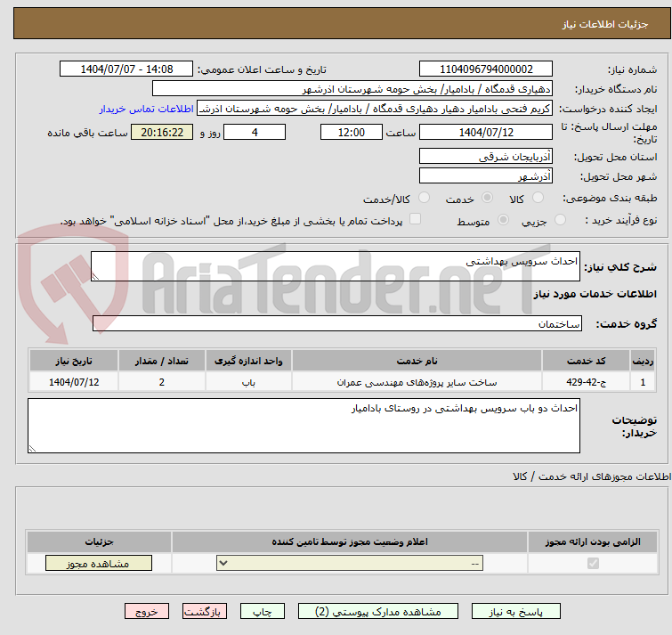
Task: Click the remaining days field showing 4
Action: [255, 132]
